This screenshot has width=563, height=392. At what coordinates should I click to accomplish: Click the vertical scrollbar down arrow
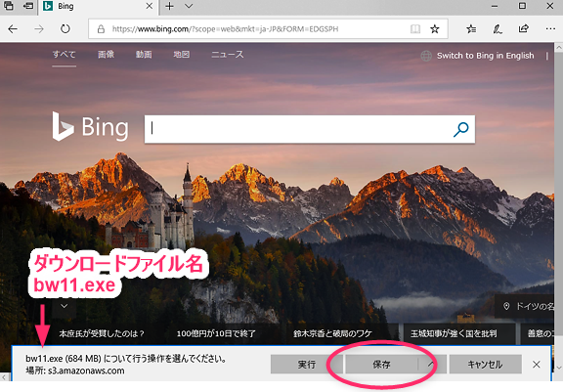[558, 368]
